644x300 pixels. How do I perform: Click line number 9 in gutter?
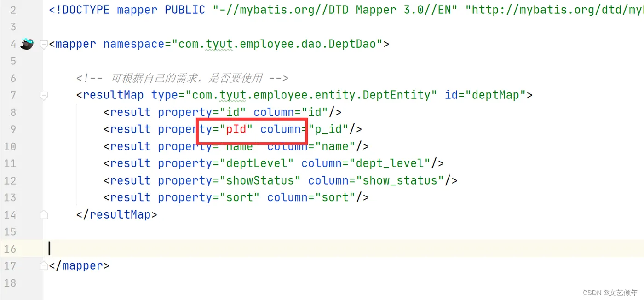tap(12, 129)
